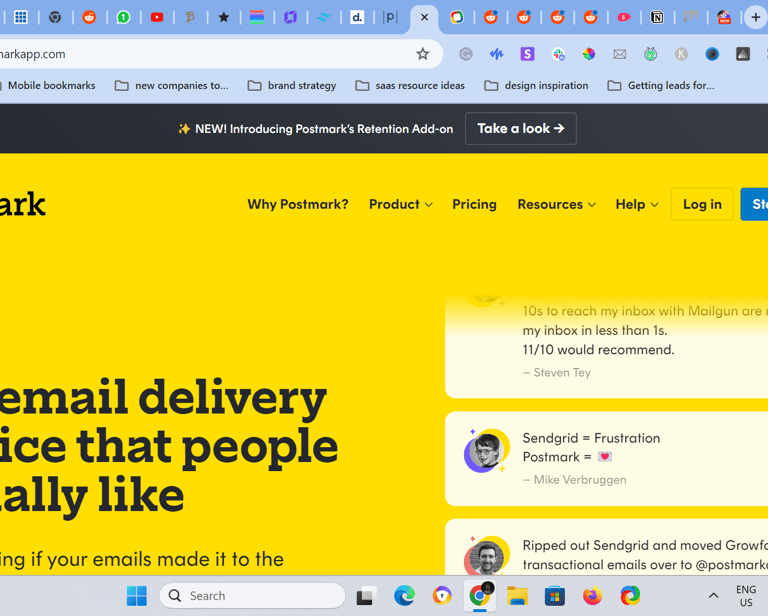Click the ENG US language indicator

point(746,595)
